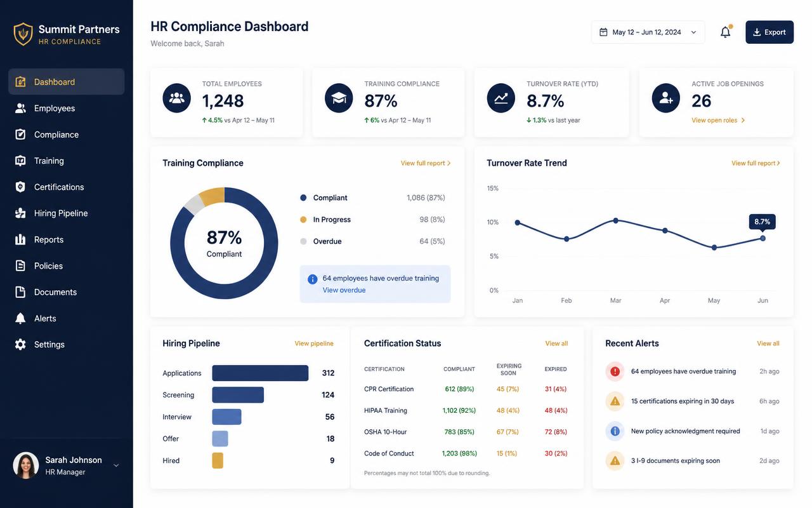Click the Reports bar chart icon
The image size is (812, 508).
point(20,239)
